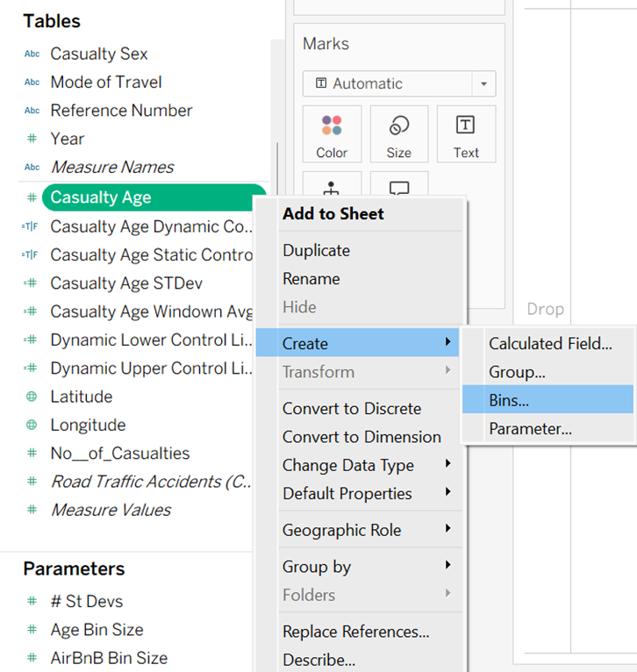Click the number icon beside Year

pyautogui.click(x=32, y=139)
